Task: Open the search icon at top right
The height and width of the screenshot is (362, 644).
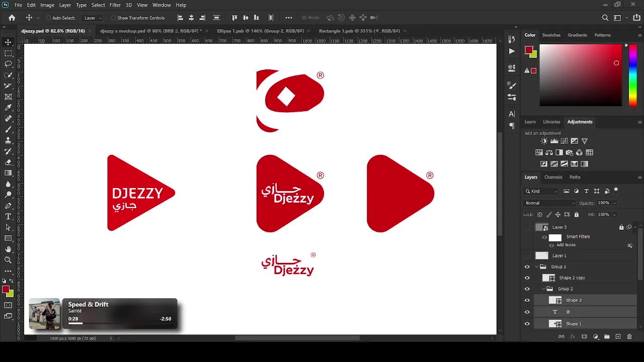Action: click(x=605, y=18)
